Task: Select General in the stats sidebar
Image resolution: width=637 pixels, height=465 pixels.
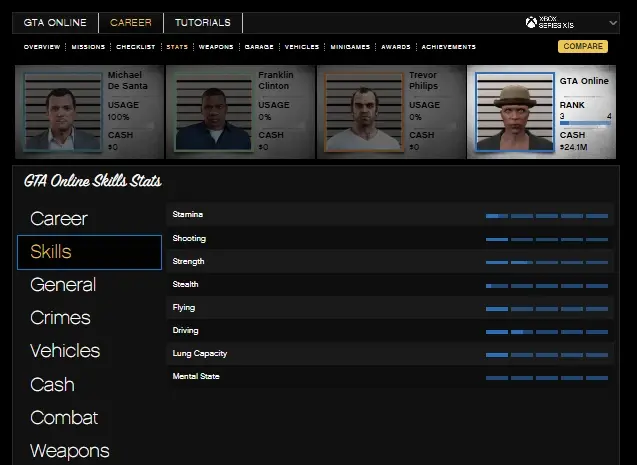Action: click(63, 285)
